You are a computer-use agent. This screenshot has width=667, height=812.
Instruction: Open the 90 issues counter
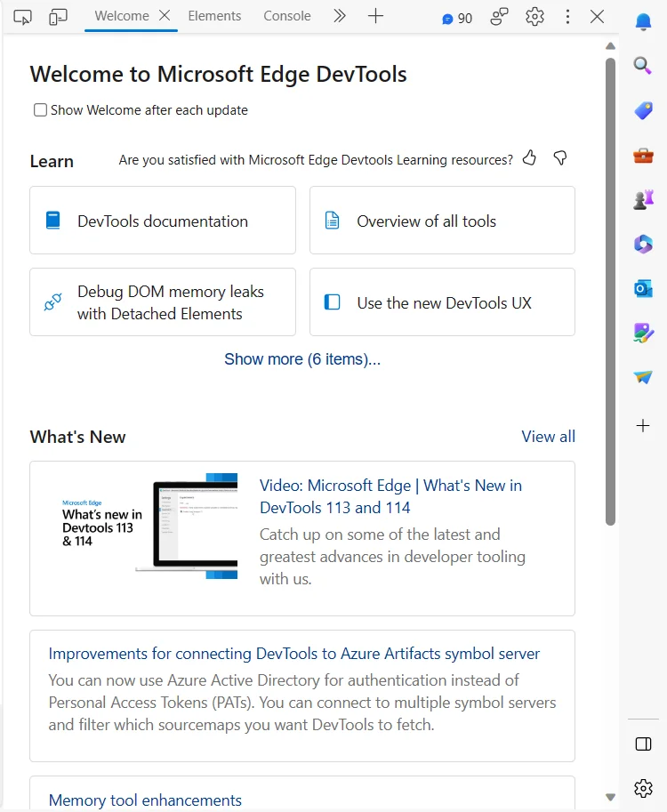(457, 19)
